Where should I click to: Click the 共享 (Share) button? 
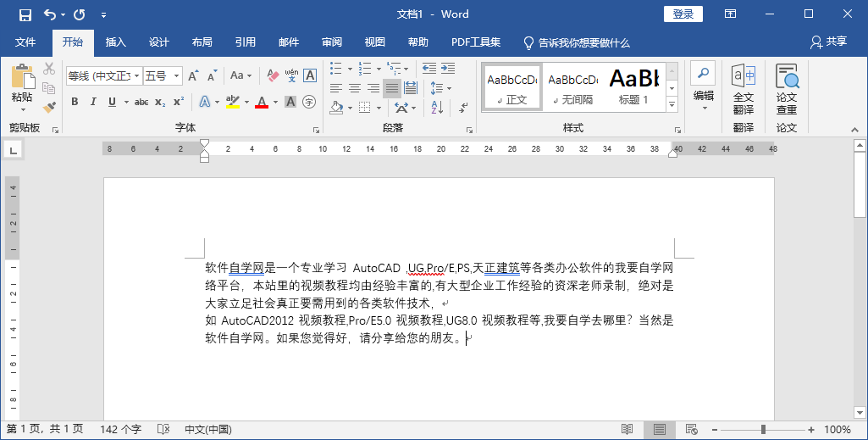coord(829,42)
